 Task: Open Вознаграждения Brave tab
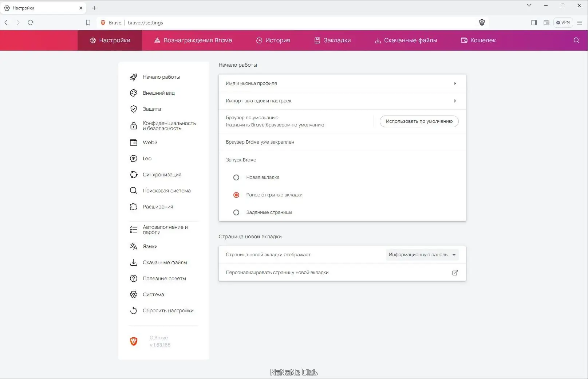[193, 40]
